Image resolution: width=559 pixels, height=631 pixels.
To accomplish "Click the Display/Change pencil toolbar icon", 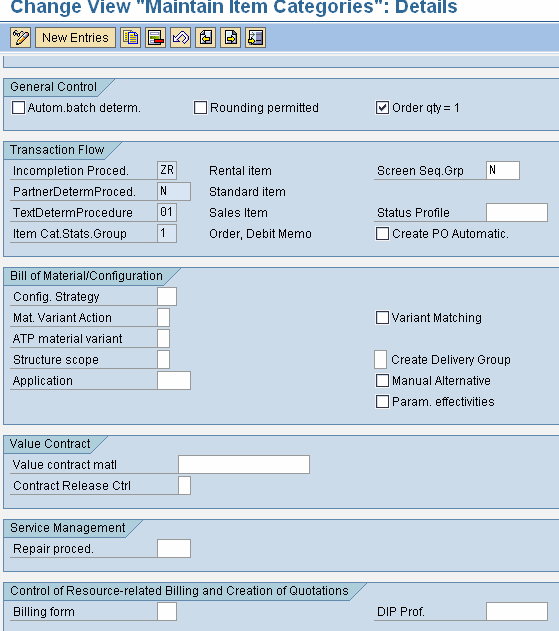I will [21, 38].
